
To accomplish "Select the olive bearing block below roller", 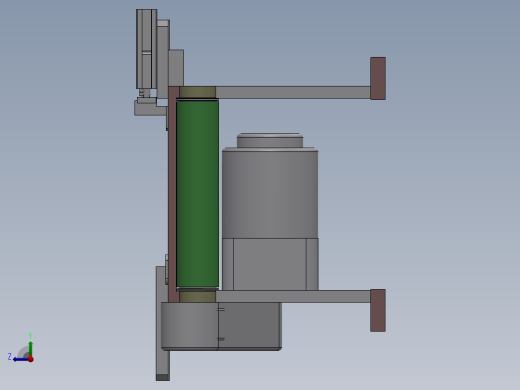I will tap(197, 296).
